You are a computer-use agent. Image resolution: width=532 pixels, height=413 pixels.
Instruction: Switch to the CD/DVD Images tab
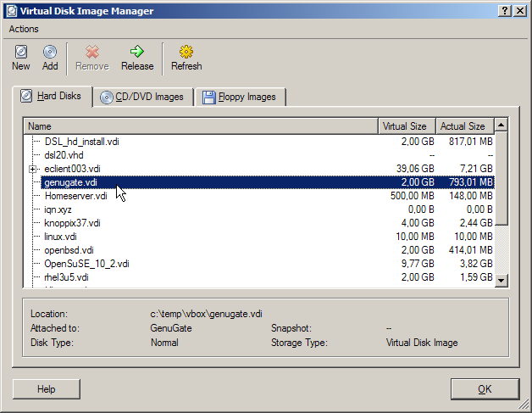[142, 97]
